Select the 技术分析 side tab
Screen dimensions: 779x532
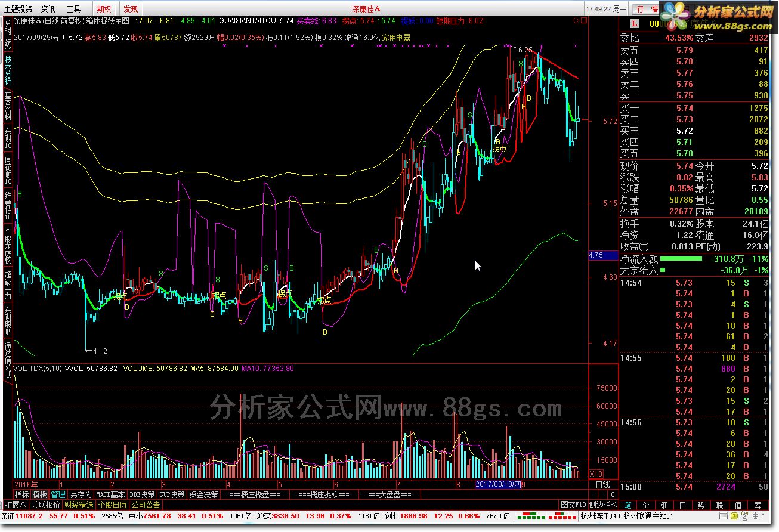(8, 70)
